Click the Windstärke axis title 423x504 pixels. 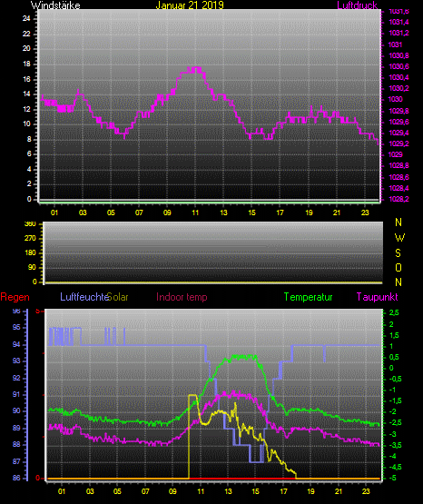pyautogui.click(x=55, y=5)
